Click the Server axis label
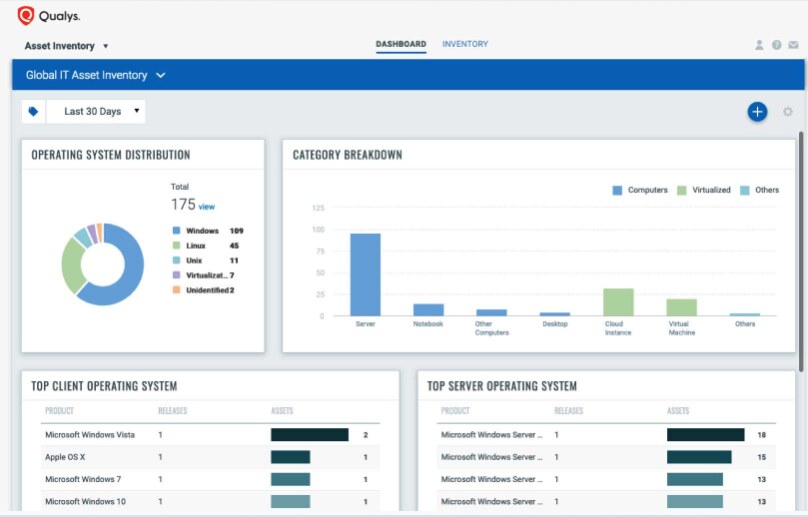This screenshot has width=808, height=517. click(365, 324)
